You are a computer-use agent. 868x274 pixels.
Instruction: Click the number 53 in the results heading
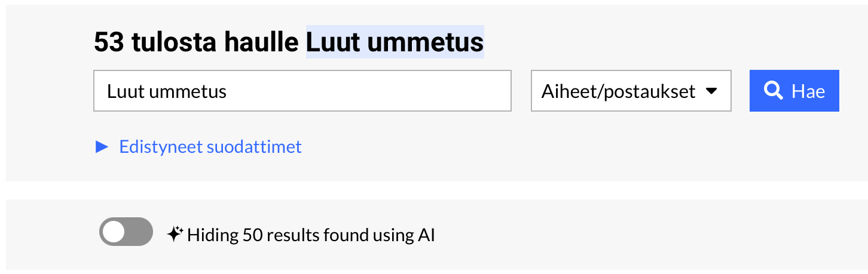[109, 42]
